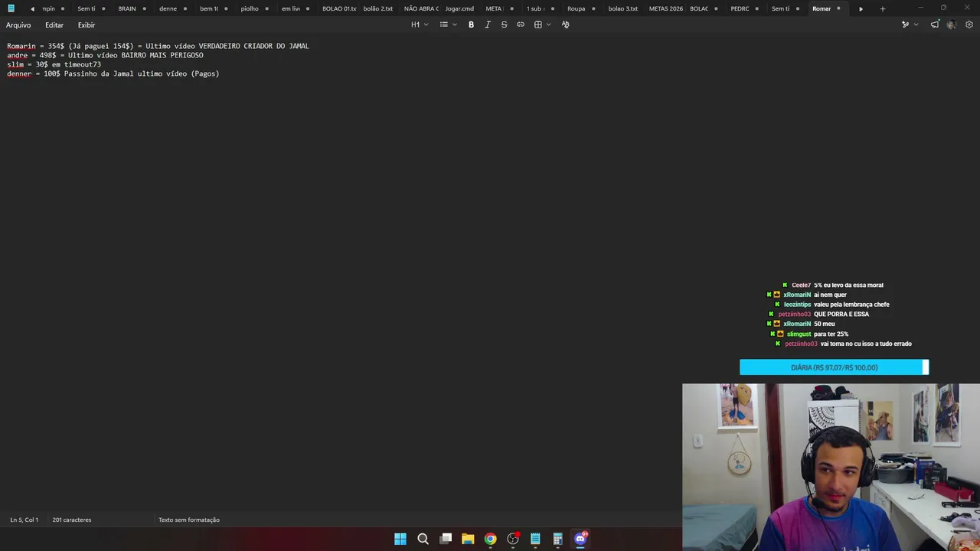Screen dimensions: 980x551
Task: Open OBS Studio from the taskbar
Action: (x=513, y=539)
